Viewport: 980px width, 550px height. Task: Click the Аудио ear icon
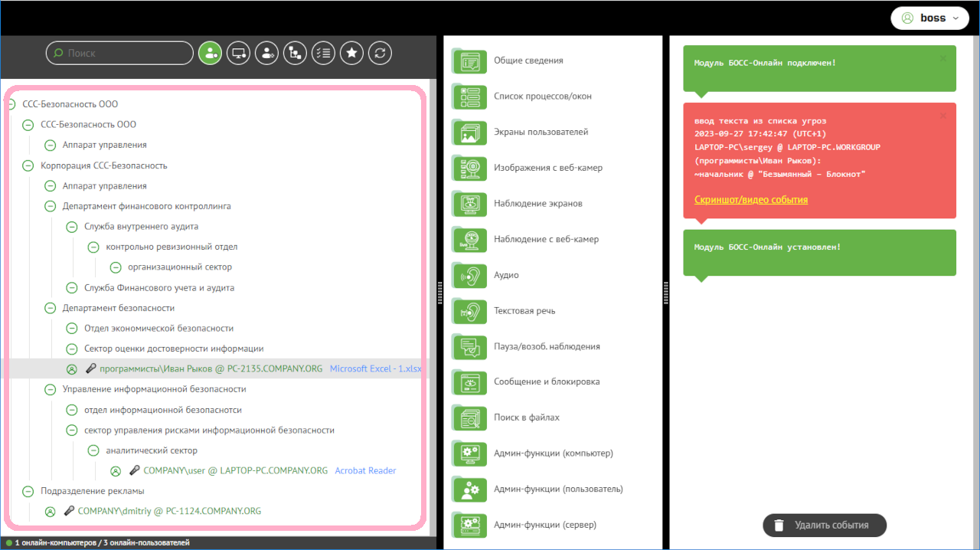(469, 275)
